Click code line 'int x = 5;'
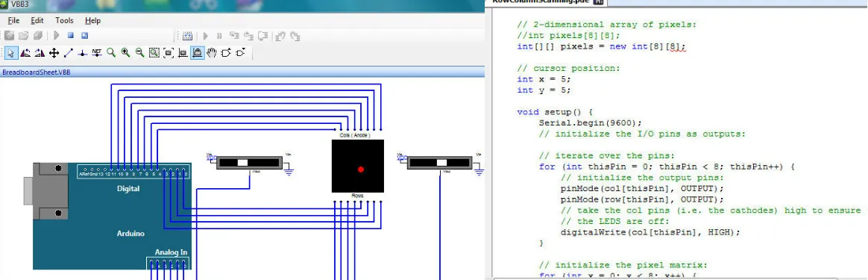The width and height of the screenshot is (868, 280). pos(544,79)
